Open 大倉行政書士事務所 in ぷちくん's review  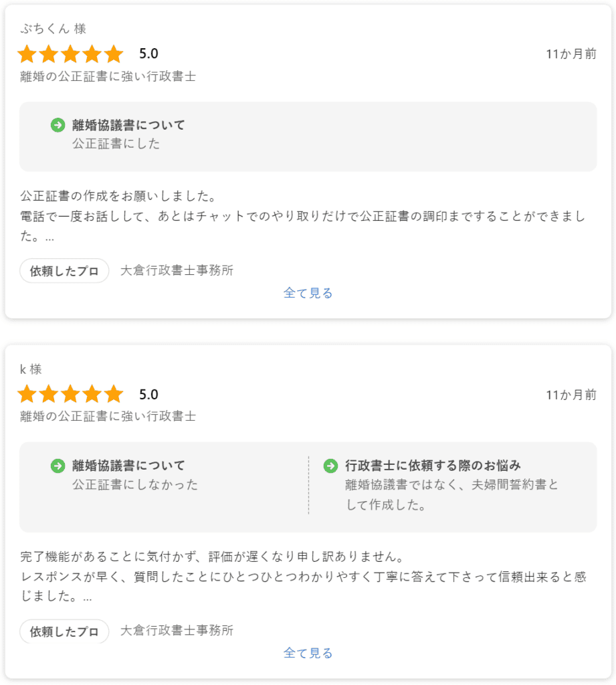(177, 271)
